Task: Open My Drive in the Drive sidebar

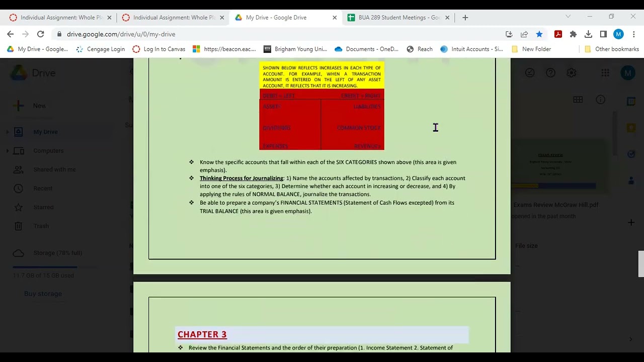Action: tap(45, 132)
